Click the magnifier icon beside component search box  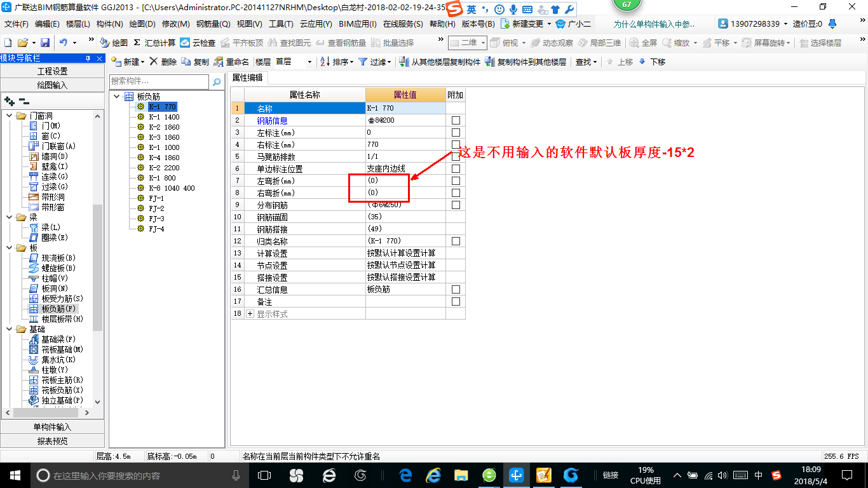[217, 82]
